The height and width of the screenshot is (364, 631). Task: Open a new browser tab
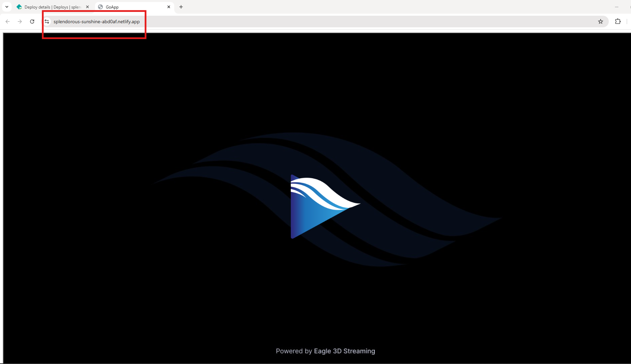pos(181,7)
